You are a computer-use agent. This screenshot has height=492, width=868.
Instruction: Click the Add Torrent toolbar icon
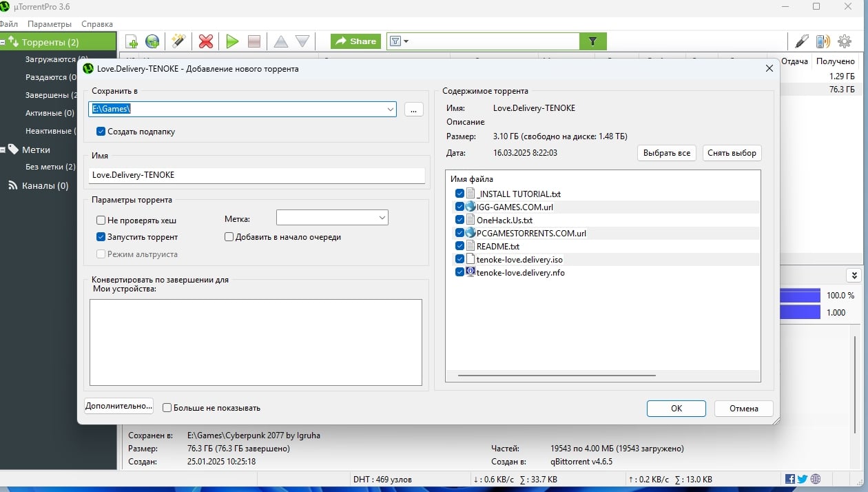[x=132, y=41]
